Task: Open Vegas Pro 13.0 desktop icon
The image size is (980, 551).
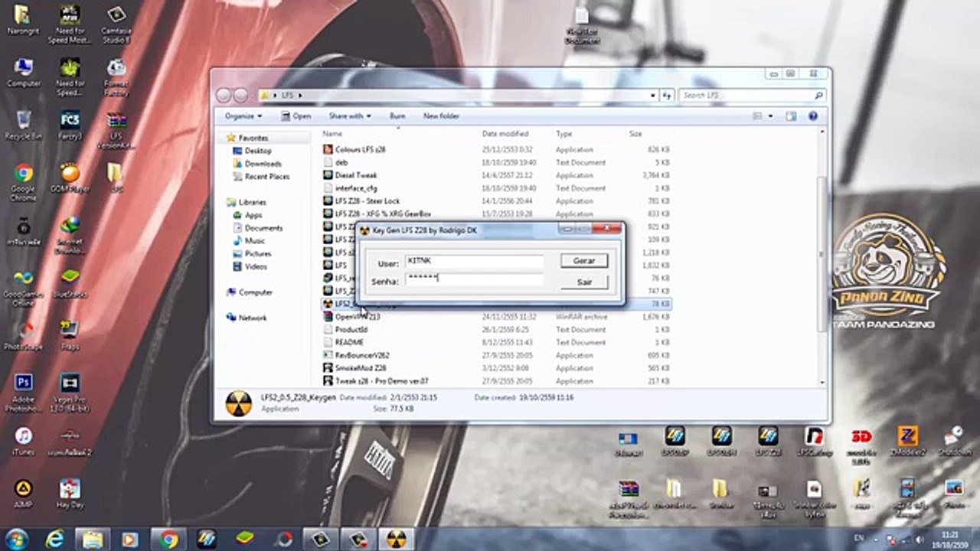Action: [x=70, y=393]
